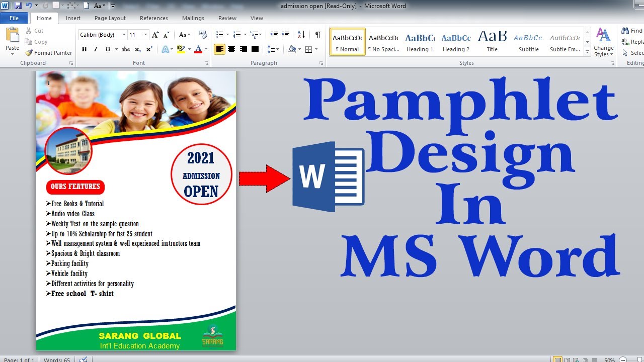
Task: Open the File tab
Action: (14, 18)
